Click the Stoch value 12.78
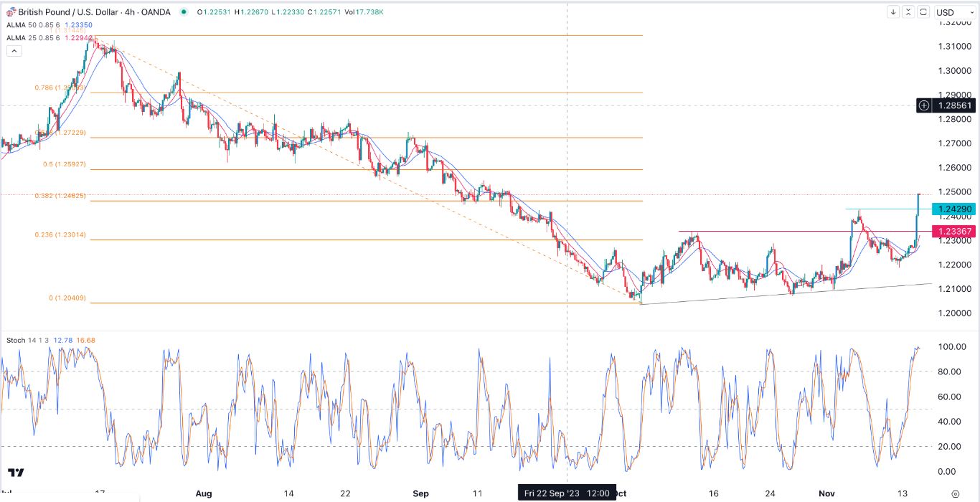 (x=63, y=340)
